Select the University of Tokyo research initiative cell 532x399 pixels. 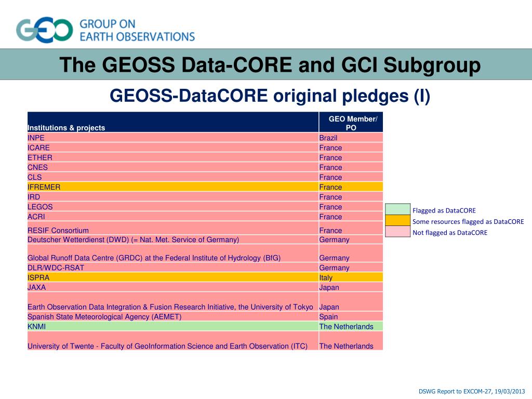[173, 302]
